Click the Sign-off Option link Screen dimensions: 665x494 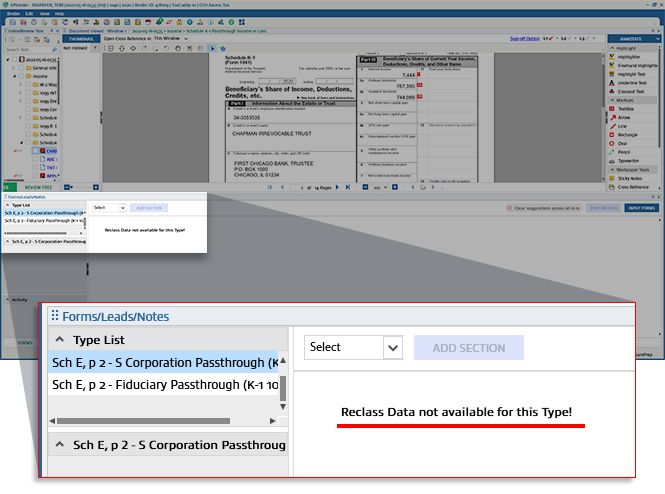pos(524,38)
